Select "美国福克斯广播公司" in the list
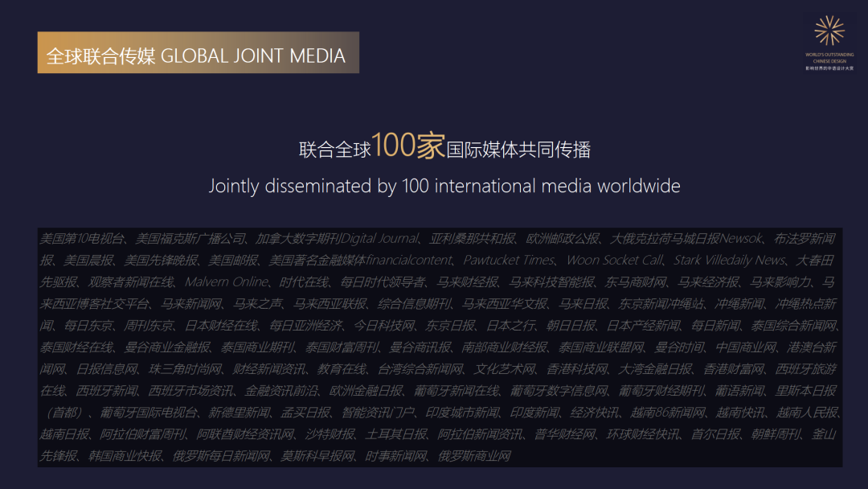Viewport: 868px width, 489px height. (x=190, y=239)
